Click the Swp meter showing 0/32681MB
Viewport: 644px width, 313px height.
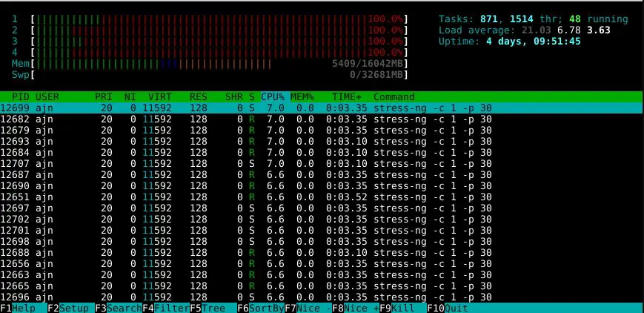[219, 75]
